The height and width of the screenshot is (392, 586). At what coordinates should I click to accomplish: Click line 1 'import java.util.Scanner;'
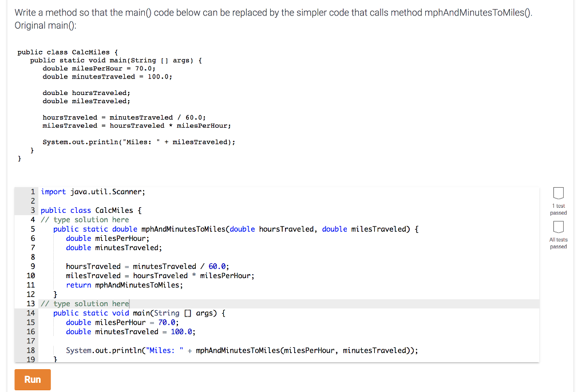click(93, 192)
